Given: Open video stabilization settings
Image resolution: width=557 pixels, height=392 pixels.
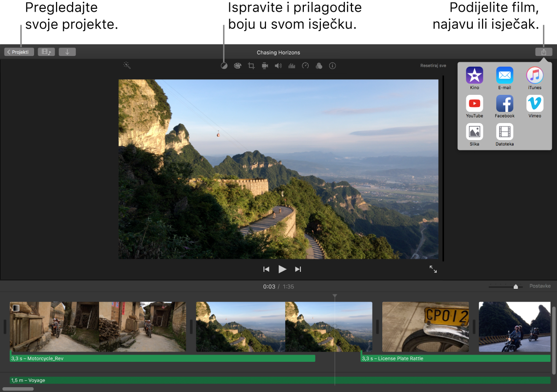Looking at the screenshot, I should pyautogui.click(x=264, y=65).
